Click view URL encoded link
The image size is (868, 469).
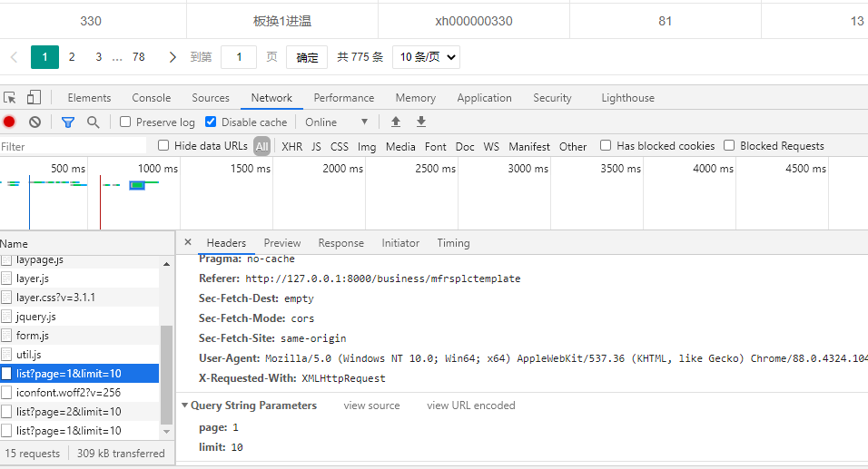[x=471, y=405]
